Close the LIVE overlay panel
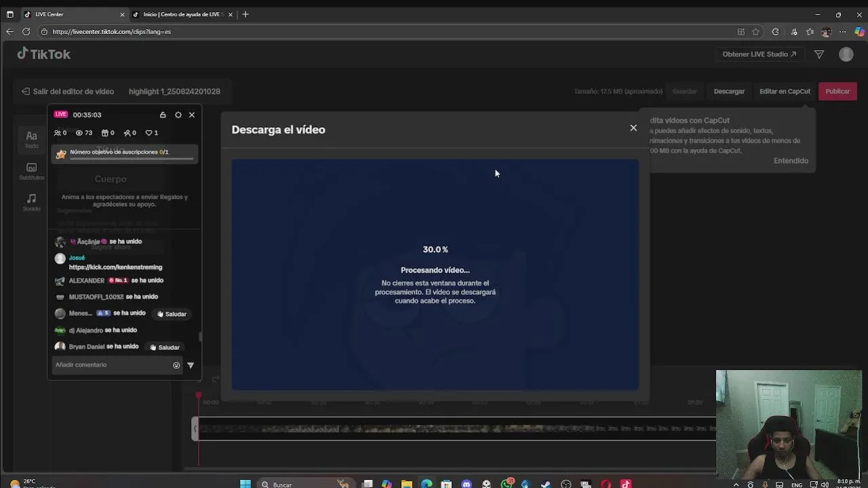The height and width of the screenshot is (488, 868). click(x=192, y=115)
